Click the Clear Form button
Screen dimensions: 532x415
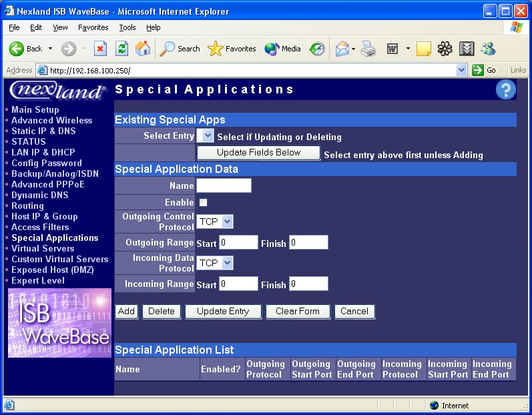point(298,311)
